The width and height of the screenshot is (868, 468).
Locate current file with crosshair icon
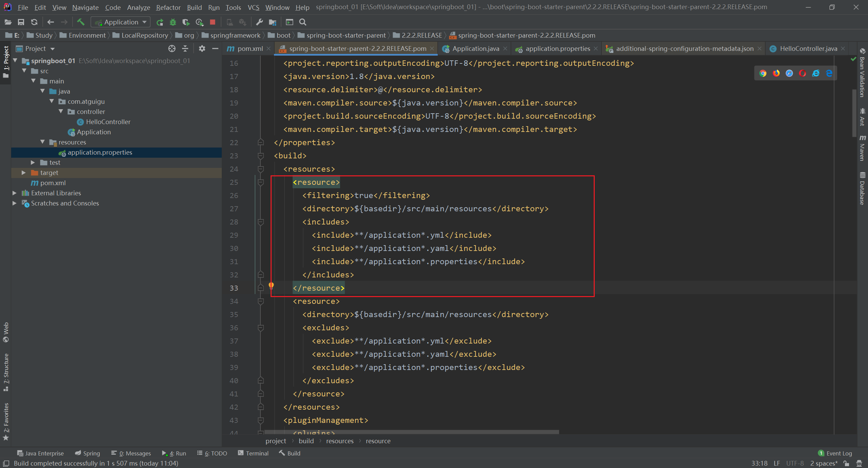(172, 48)
